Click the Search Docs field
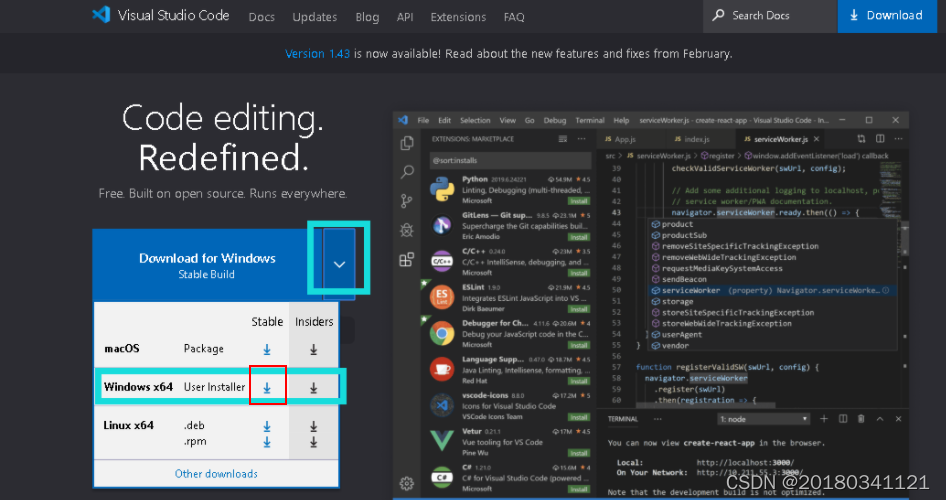The image size is (946, 500). tap(770, 16)
